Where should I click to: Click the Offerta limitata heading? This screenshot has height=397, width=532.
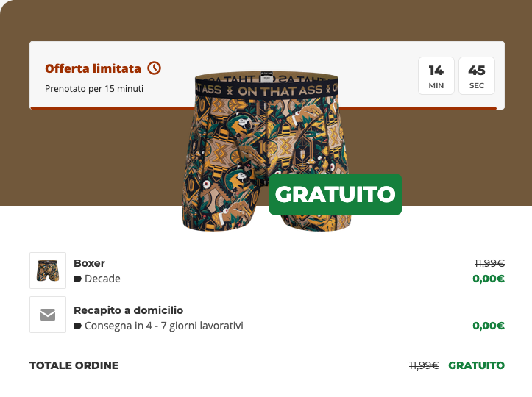[x=93, y=68]
